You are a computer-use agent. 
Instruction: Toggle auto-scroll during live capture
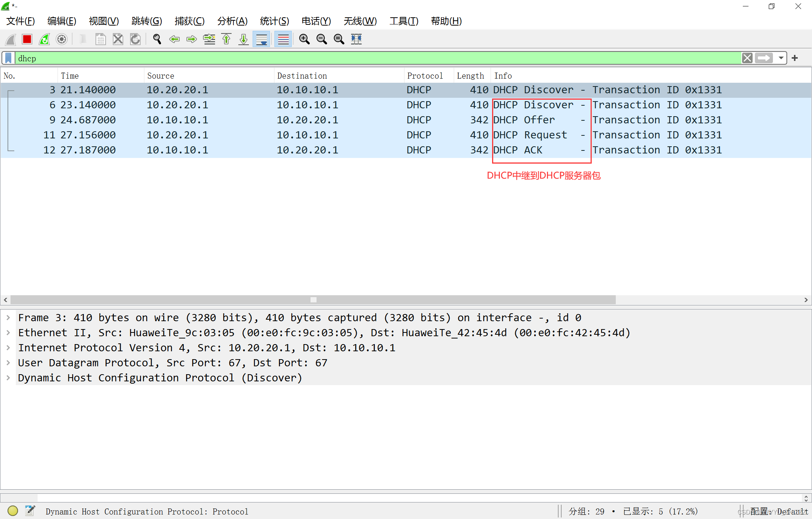(x=261, y=39)
